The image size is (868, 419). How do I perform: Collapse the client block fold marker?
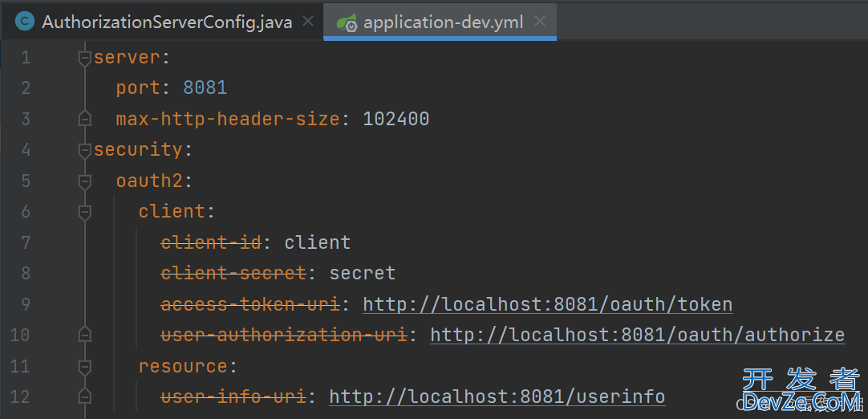(x=84, y=212)
